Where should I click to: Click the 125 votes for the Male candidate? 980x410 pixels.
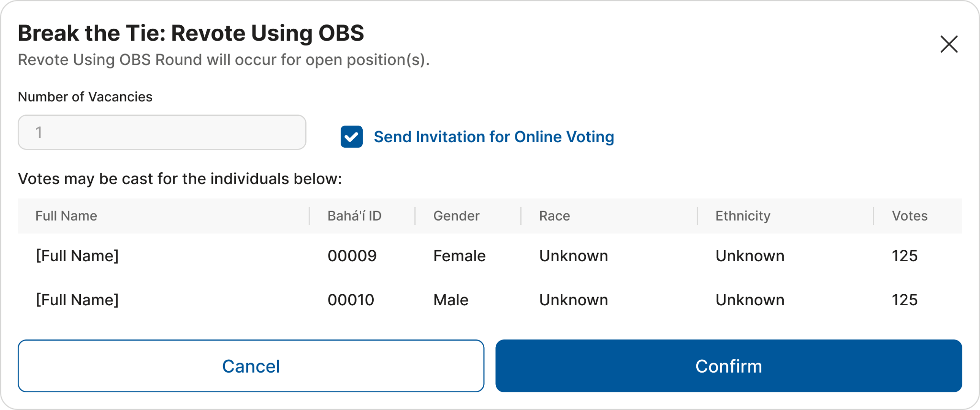pyautogui.click(x=904, y=300)
